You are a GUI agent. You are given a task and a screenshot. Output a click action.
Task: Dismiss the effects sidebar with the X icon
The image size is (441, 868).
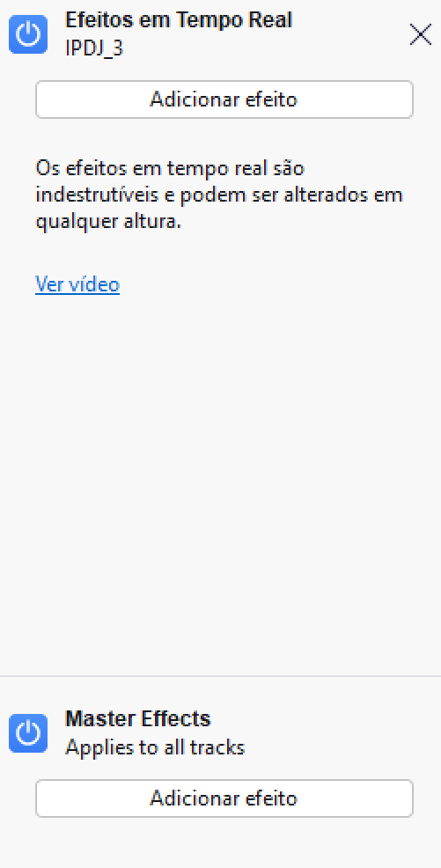420,34
